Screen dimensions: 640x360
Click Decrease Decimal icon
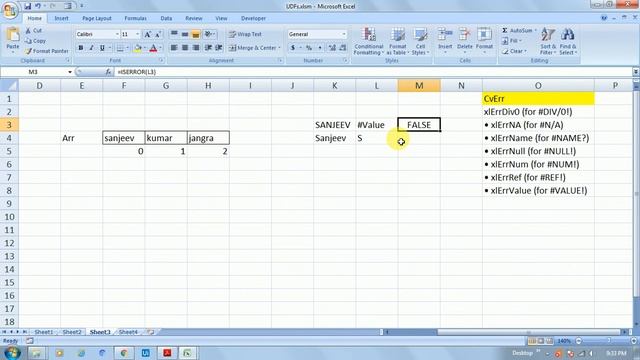coord(343,48)
